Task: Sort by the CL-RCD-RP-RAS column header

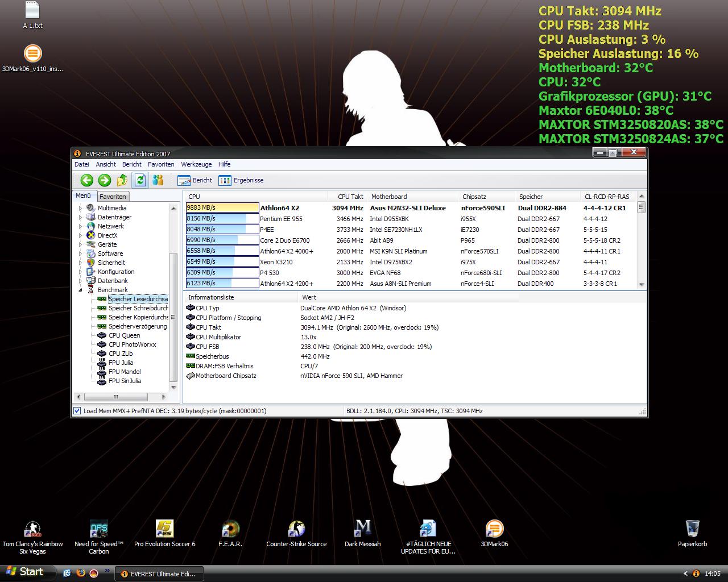Action: (x=607, y=197)
